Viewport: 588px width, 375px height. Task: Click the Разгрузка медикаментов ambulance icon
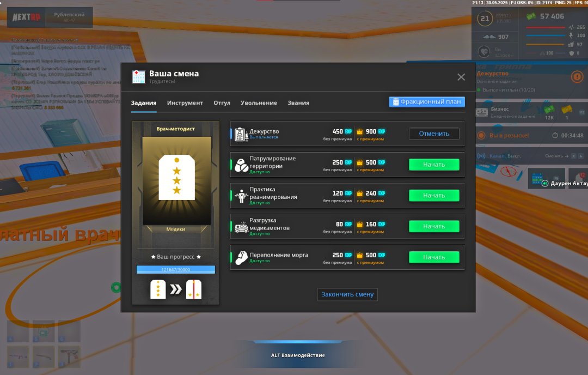point(241,227)
